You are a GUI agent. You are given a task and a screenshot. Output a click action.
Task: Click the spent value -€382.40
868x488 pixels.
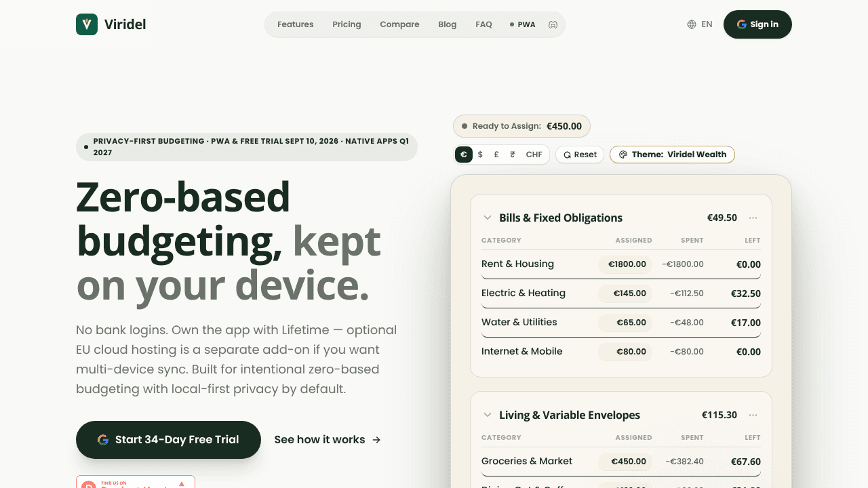point(684,462)
